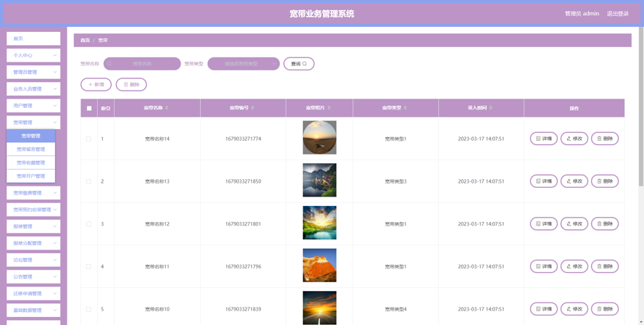644x325 pixels.
Task: Click the 宽带类型3 cell
Action: click(395, 181)
